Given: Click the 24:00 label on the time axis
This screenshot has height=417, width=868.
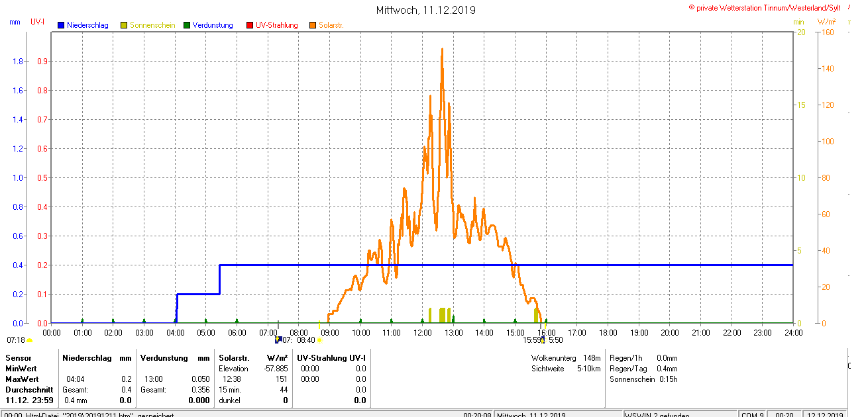Looking at the screenshot, I should [793, 332].
